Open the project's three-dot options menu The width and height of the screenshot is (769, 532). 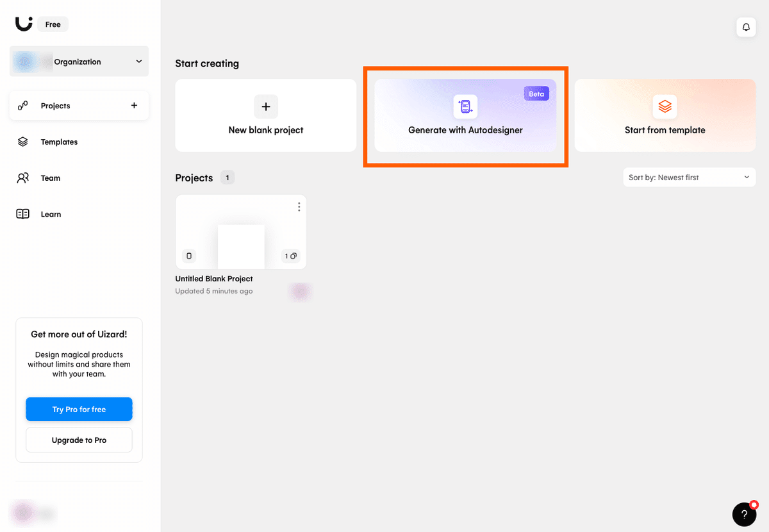tap(299, 206)
